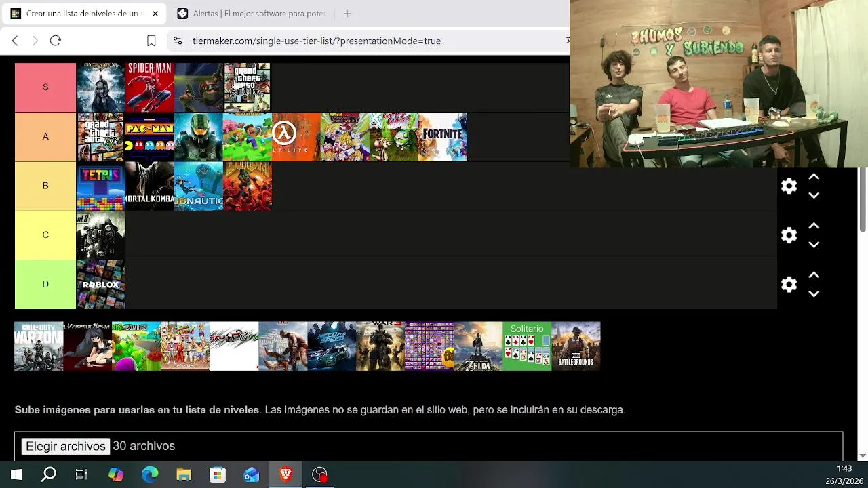Move tier B row down
This screenshot has width=868, height=488.
[814, 195]
